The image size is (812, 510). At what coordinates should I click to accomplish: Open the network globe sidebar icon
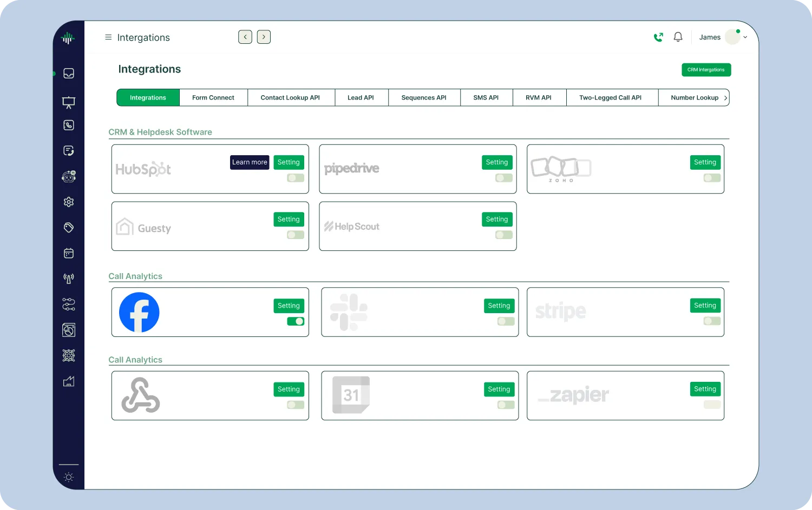(69, 355)
